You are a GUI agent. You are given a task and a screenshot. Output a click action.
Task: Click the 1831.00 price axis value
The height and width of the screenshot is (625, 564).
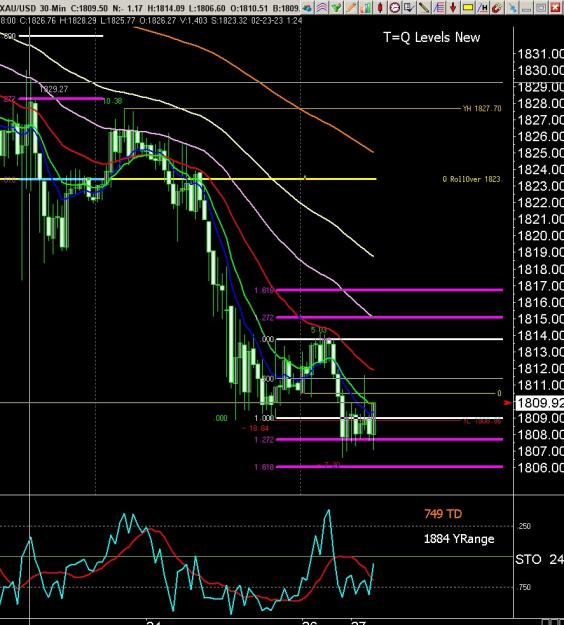[x=540, y=53]
